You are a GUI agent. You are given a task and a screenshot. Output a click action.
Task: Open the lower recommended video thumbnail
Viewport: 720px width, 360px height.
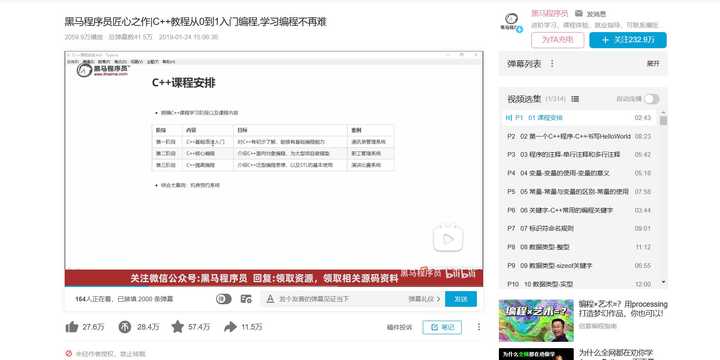coord(536,354)
